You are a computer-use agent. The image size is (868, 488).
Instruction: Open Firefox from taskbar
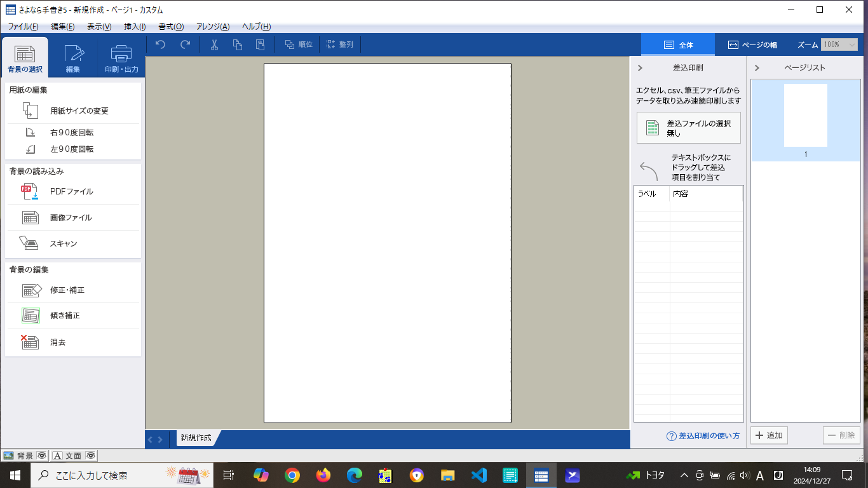coord(323,475)
